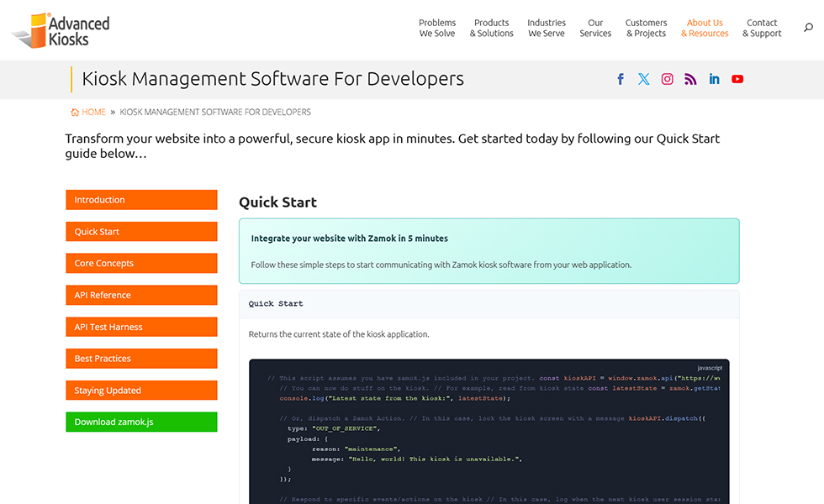Expand the Problems We Solve menu
This screenshot has width=824, height=504.
point(437,29)
